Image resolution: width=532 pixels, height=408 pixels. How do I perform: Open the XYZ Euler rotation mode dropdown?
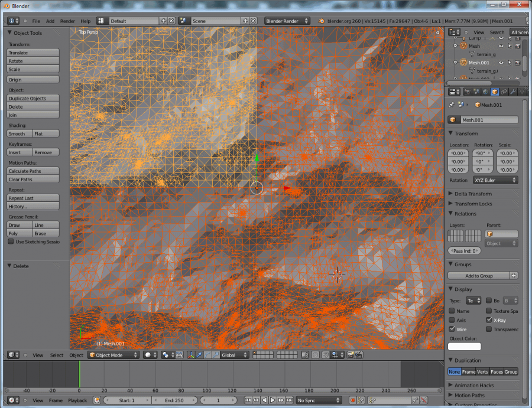[x=494, y=180]
